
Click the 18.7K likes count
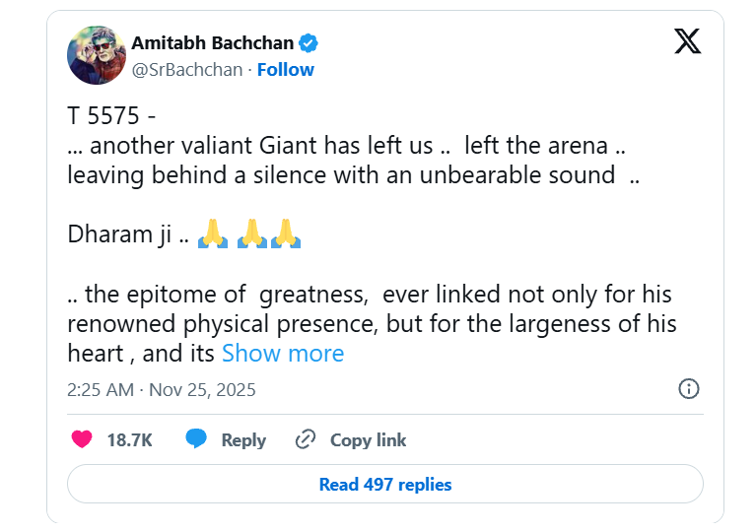pyautogui.click(x=129, y=440)
